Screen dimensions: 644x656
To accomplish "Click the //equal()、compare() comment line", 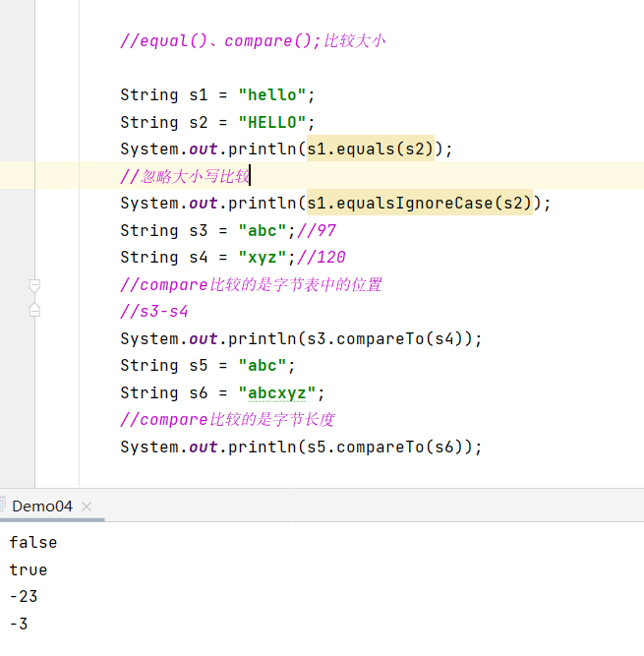I will [x=253, y=41].
